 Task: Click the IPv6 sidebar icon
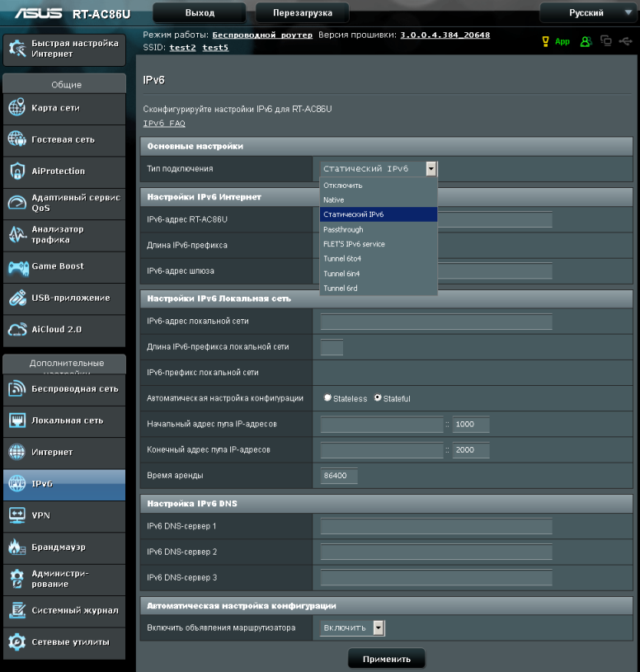pos(17,483)
